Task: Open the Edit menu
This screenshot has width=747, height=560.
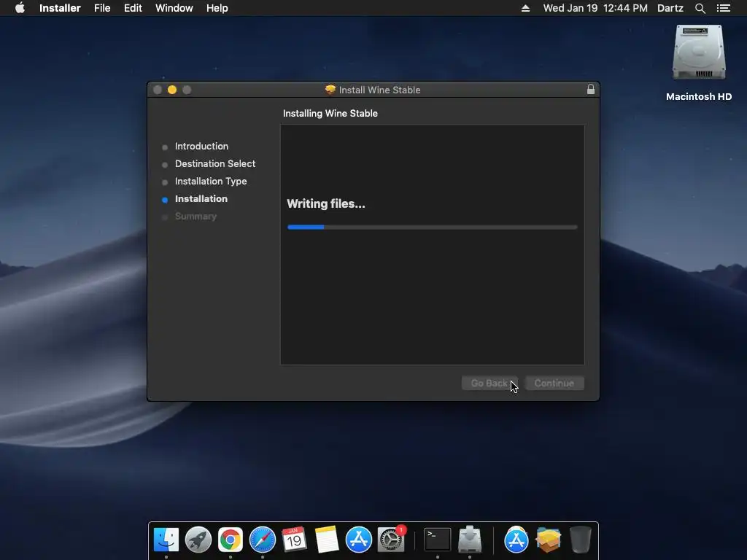Action: point(133,8)
